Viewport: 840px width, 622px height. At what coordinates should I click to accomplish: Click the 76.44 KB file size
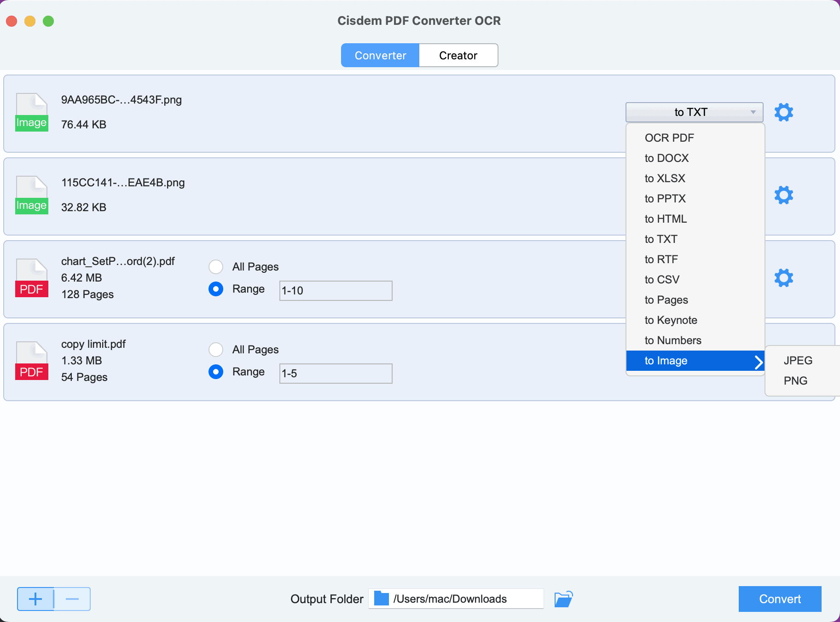click(84, 125)
